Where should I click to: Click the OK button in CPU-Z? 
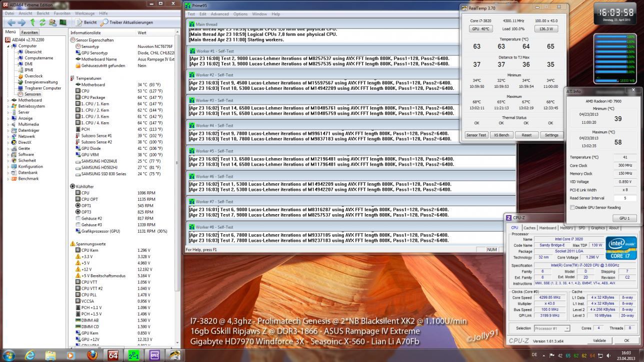[626, 341]
